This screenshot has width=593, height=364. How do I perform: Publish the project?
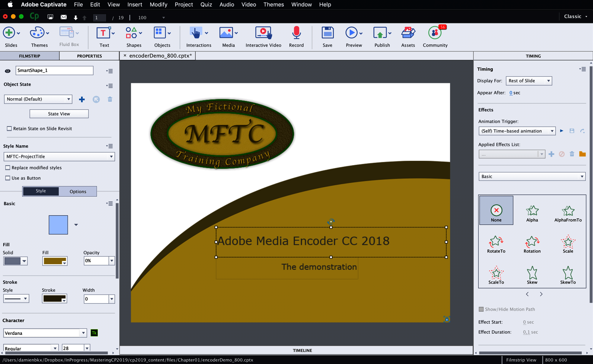tap(382, 37)
